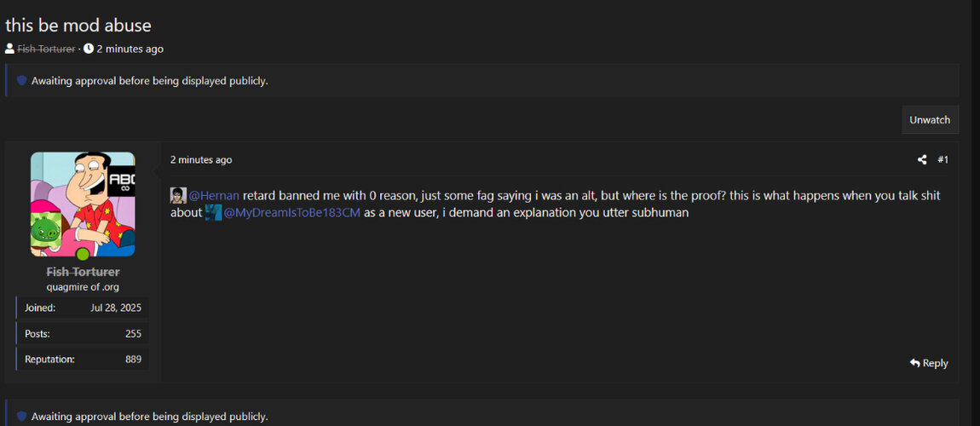Open the 889 reputation value
This screenshot has width=980, height=426.
click(133, 359)
